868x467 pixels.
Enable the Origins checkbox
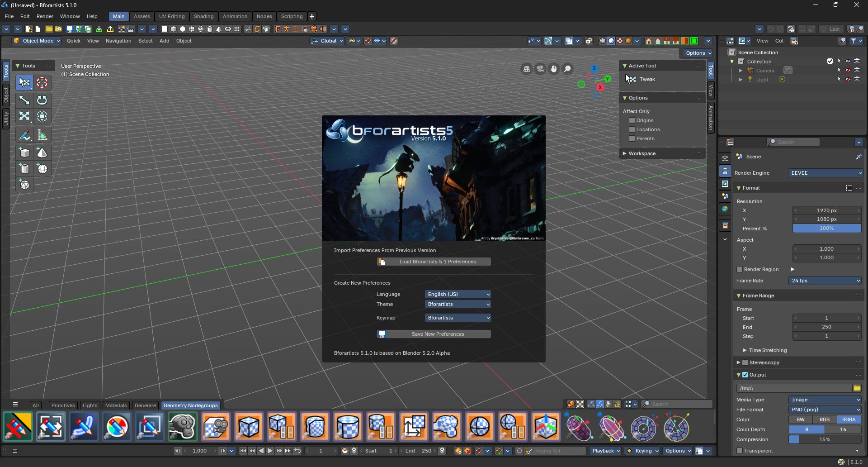pyautogui.click(x=632, y=120)
